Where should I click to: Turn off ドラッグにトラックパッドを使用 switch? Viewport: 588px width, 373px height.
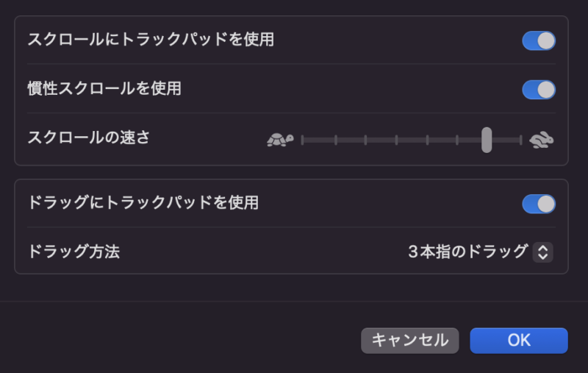point(539,204)
